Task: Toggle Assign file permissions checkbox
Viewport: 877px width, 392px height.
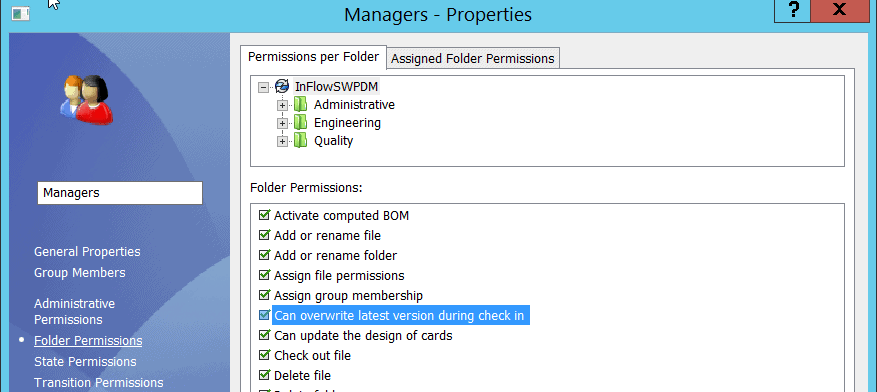Action: 265,276
